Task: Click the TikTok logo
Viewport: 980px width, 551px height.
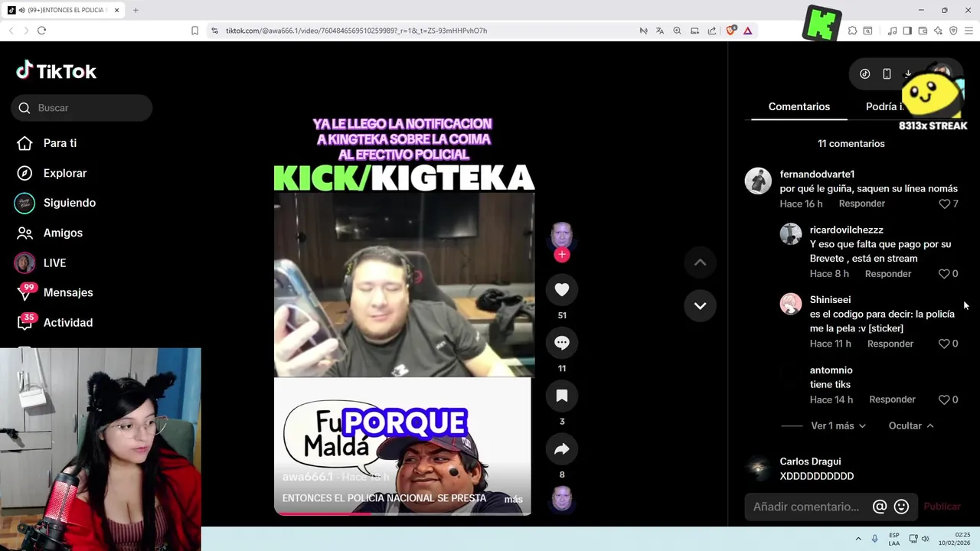Action: 56,71
